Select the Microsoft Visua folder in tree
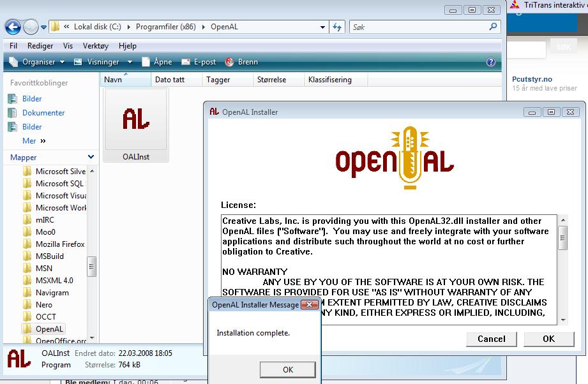This screenshot has height=384, width=588. point(61,196)
